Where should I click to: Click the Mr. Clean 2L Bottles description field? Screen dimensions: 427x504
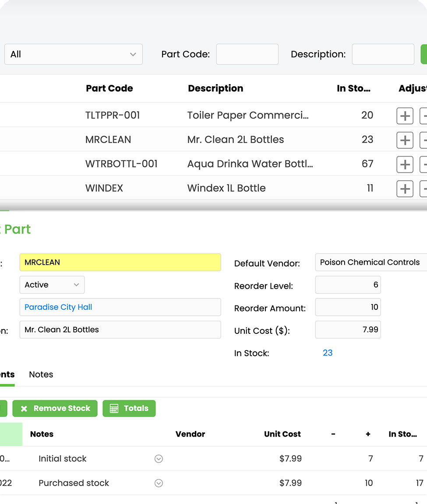click(x=120, y=330)
